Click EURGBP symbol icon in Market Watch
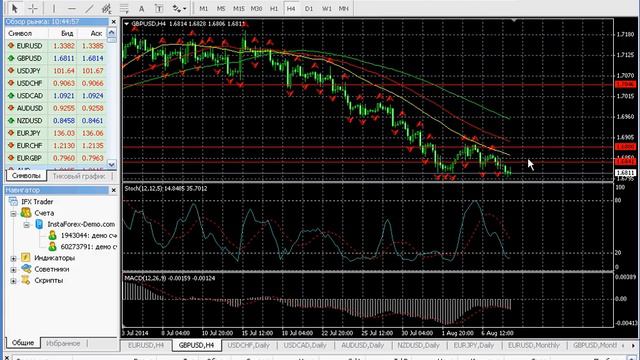 click(x=11, y=158)
